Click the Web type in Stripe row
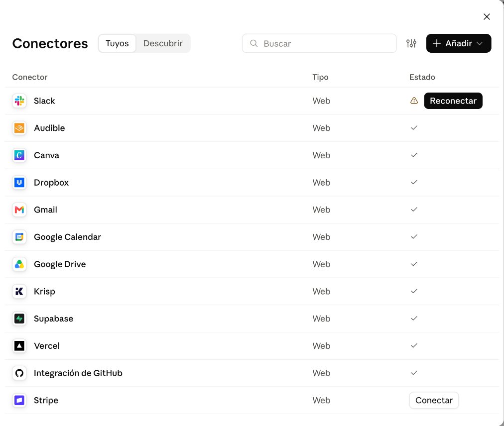 [321, 400]
